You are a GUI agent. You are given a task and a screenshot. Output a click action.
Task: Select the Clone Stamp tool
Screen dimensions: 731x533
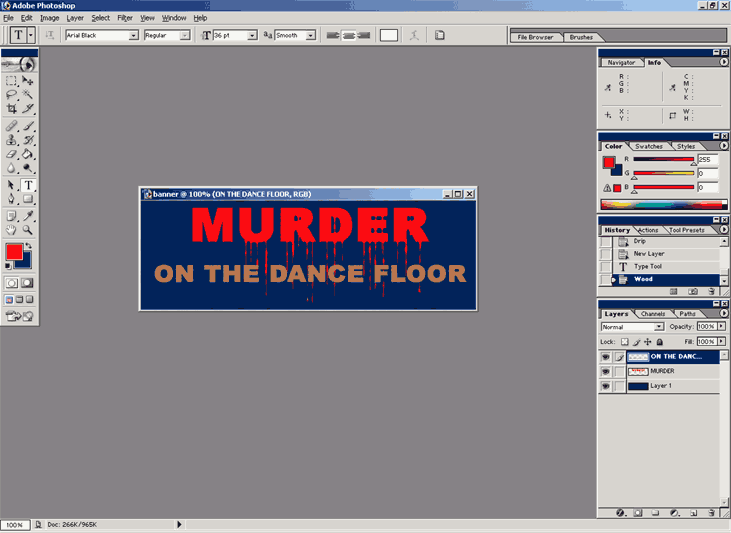pyautogui.click(x=11, y=139)
